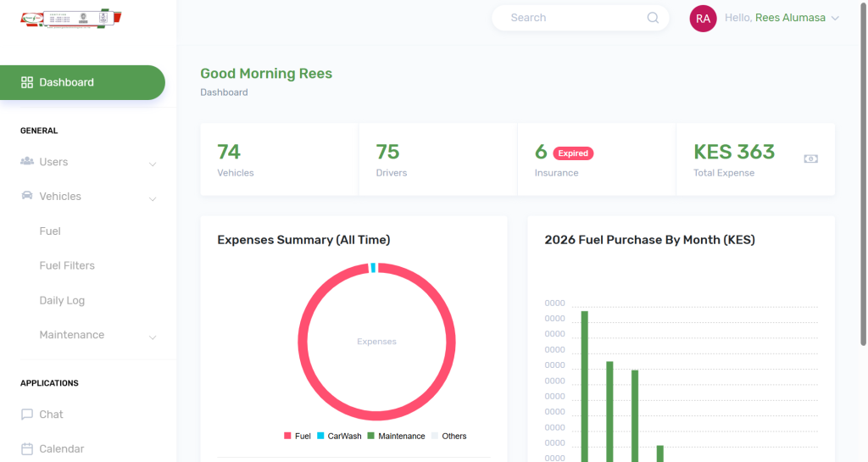The height and width of the screenshot is (462, 868).
Task: Click the Calendar icon in sidebar
Action: (27, 449)
